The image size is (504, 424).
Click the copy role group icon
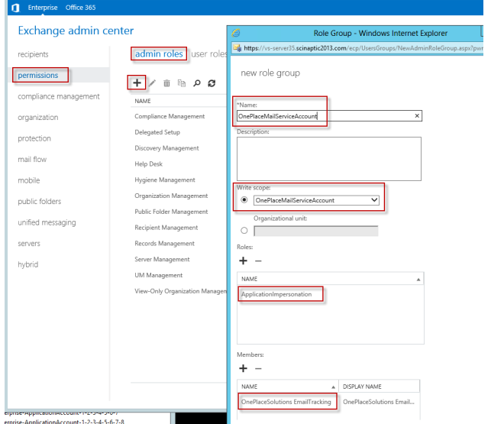click(x=181, y=83)
